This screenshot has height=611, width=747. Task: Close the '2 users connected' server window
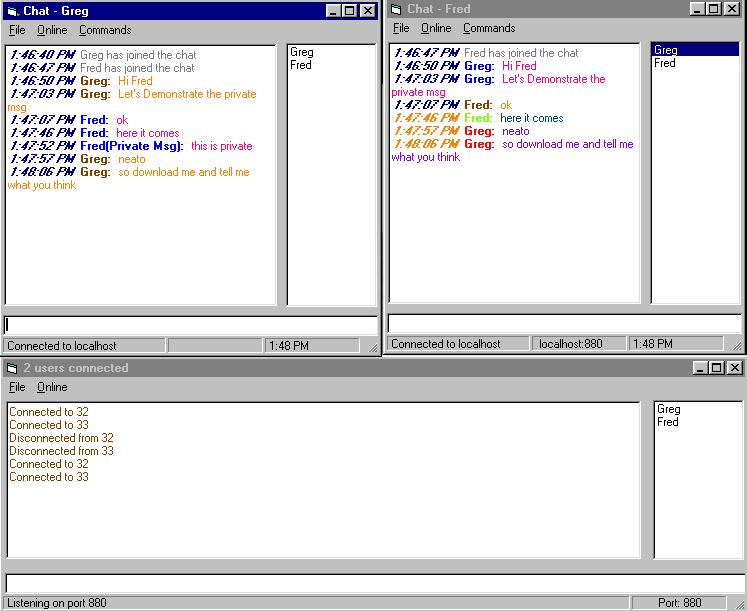735,368
